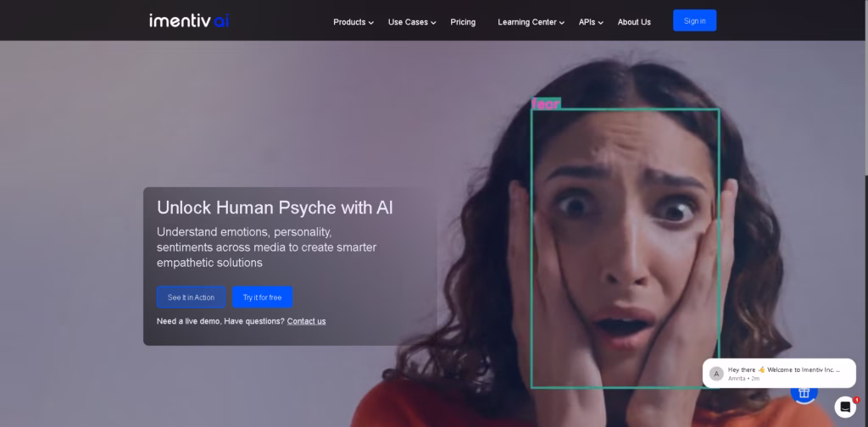Image resolution: width=868 pixels, height=427 pixels.
Task: Open the About Us page
Action: (x=634, y=22)
